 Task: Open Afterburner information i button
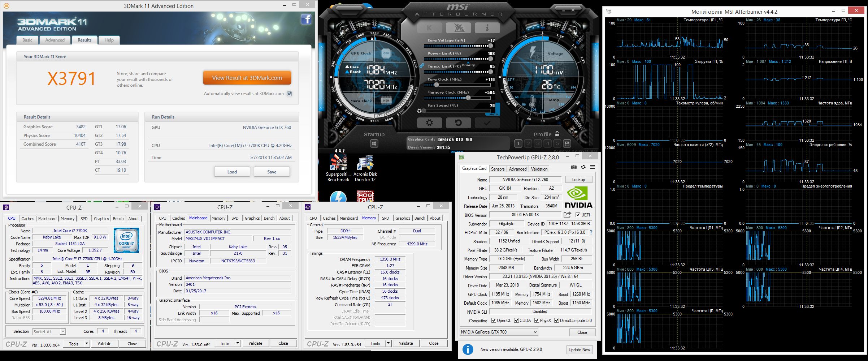click(x=487, y=27)
